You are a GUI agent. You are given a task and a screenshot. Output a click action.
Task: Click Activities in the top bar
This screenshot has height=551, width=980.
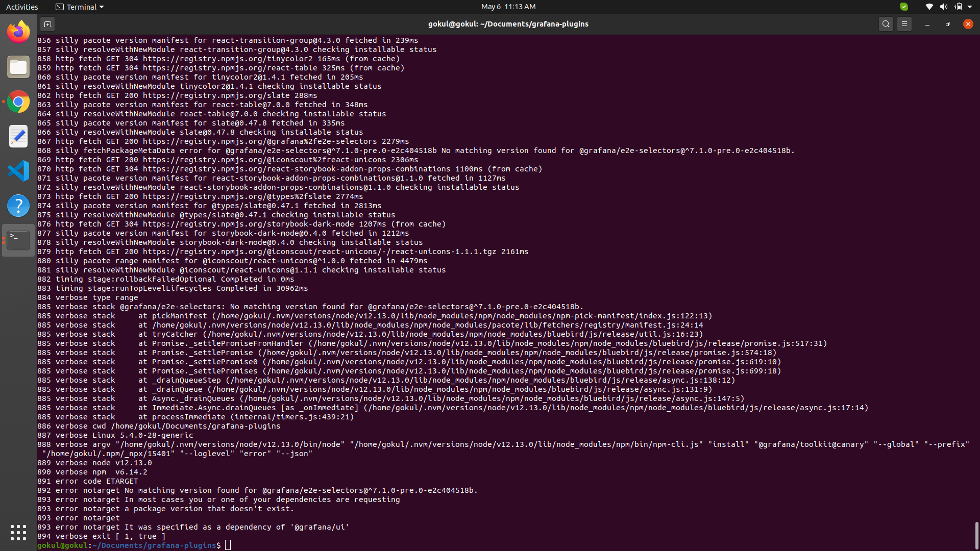click(x=22, y=7)
